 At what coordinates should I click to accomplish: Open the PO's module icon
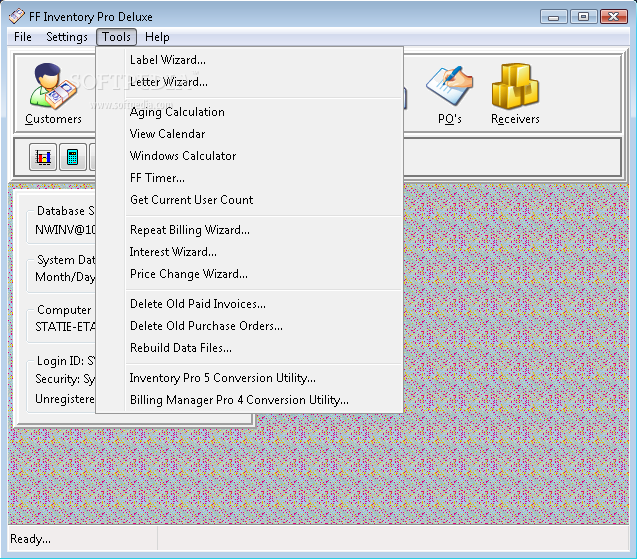(449, 94)
